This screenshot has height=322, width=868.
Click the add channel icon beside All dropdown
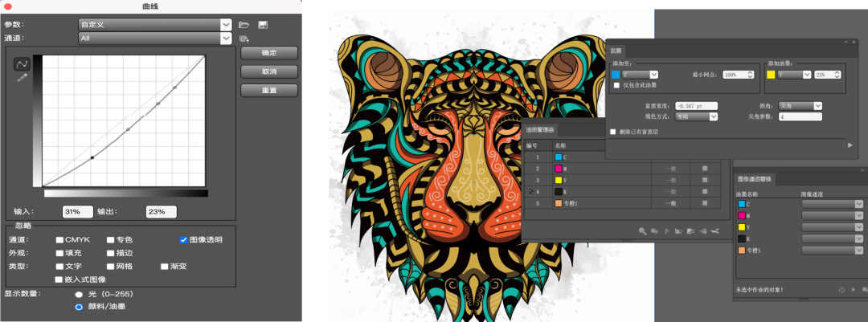pyautogui.click(x=244, y=39)
